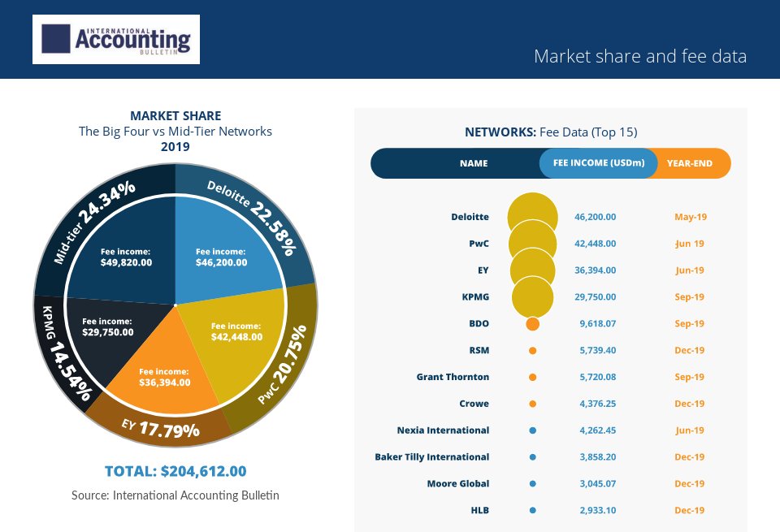Click the International Accounting Bulletin logo

pos(116,39)
